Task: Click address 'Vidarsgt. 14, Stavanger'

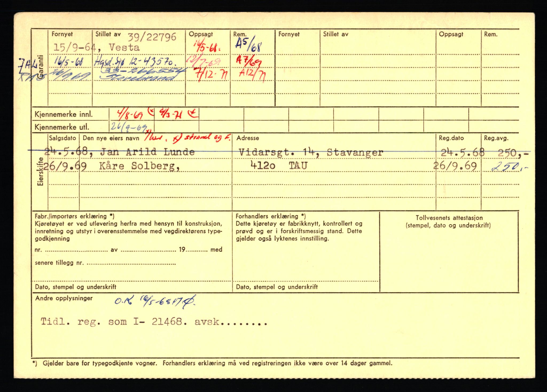Action: point(311,152)
